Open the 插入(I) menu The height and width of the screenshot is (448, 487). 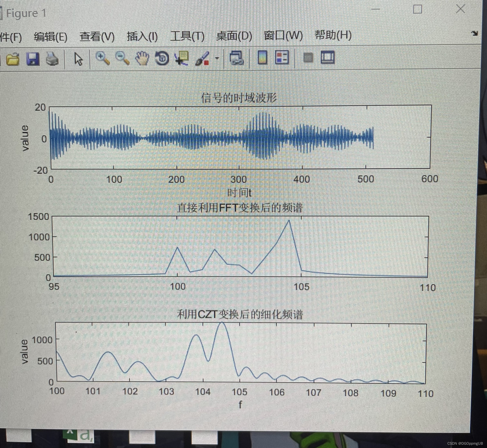tap(142, 36)
